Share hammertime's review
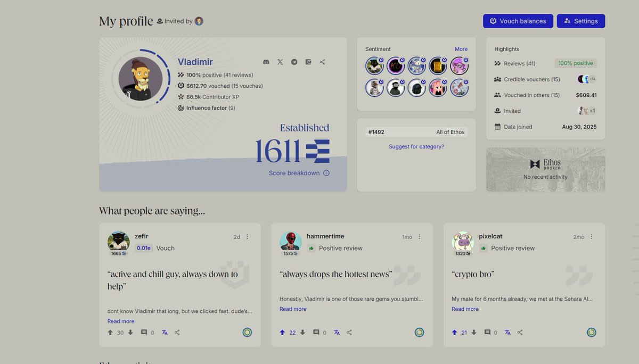 tap(349, 333)
